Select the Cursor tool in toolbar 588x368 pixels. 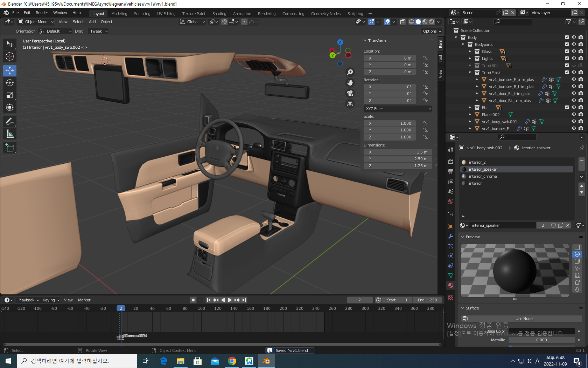(x=10, y=56)
